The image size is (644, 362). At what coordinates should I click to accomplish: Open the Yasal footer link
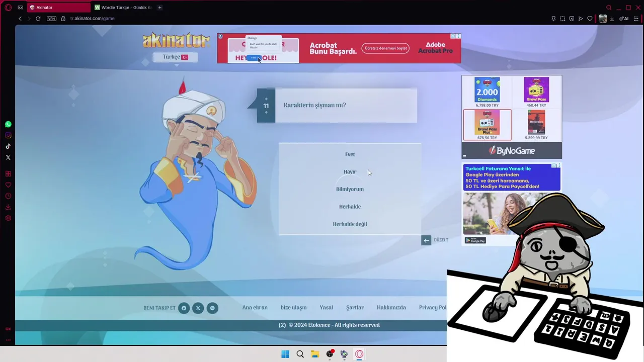pos(326,308)
